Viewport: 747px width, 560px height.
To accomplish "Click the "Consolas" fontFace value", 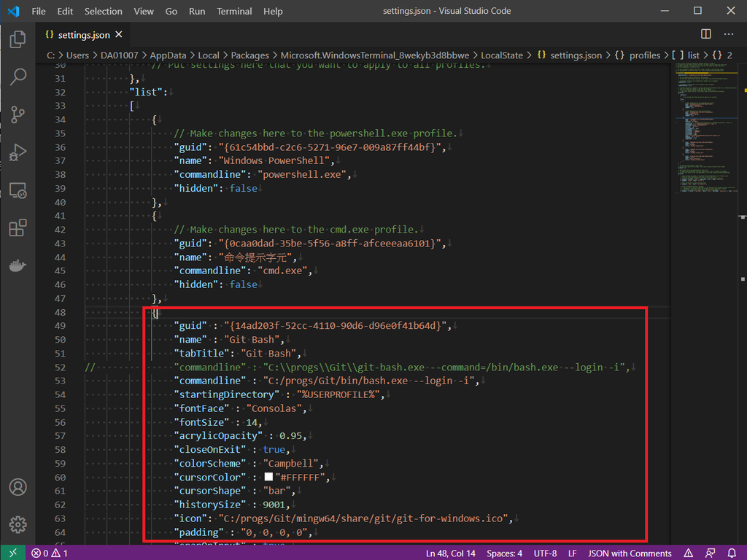I will (x=274, y=408).
